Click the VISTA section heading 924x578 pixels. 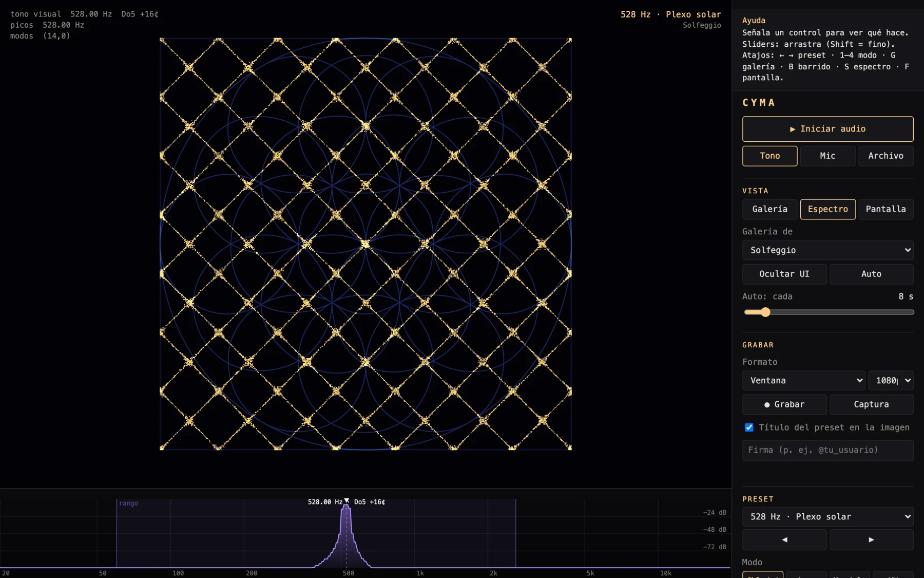(755, 191)
